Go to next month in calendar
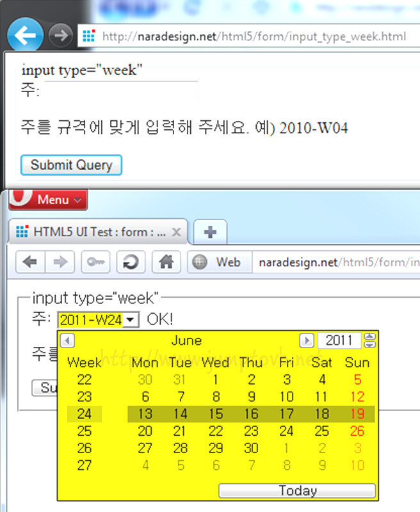Screen dimensions: 420x512 click(307, 340)
